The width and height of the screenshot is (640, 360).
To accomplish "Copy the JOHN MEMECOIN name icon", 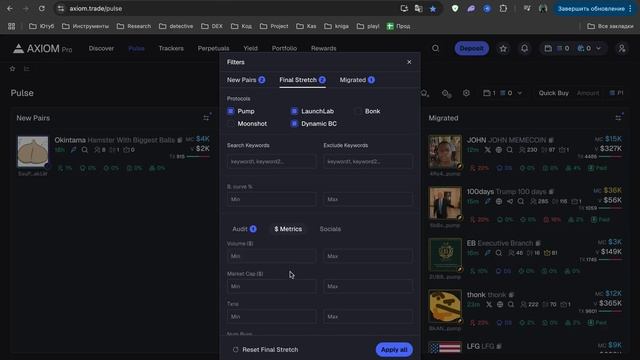I will (551, 140).
